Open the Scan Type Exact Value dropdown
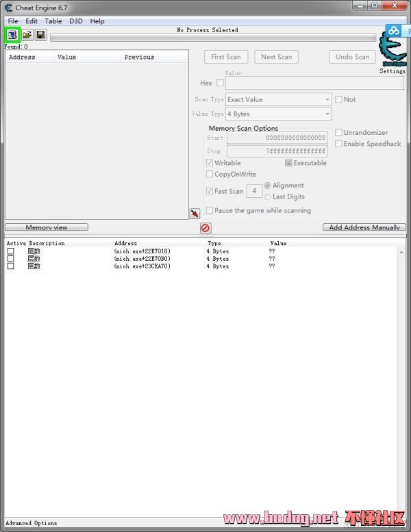The width and height of the screenshot is (411, 532). pos(278,99)
